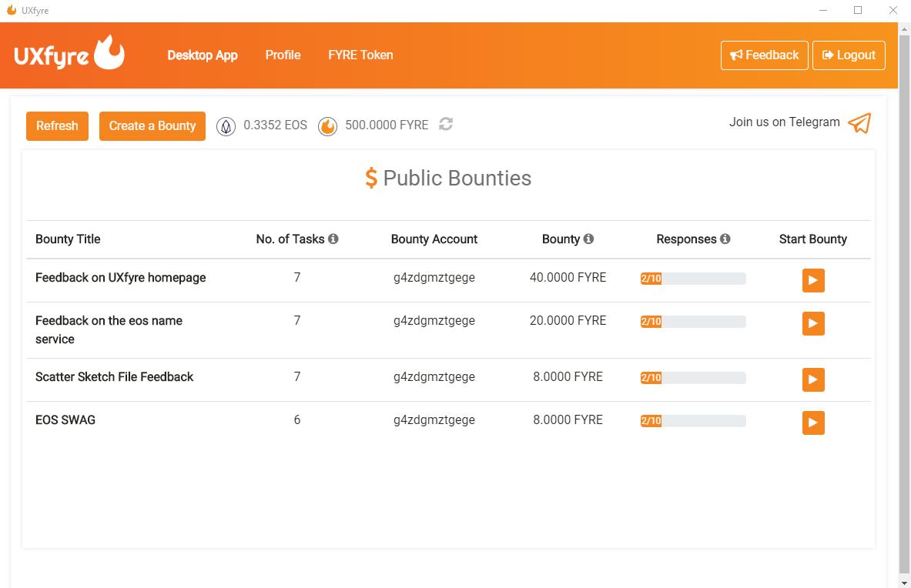This screenshot has height=588, width=911.
Task: Start the eos name service bounty
Action: [813, 323]
